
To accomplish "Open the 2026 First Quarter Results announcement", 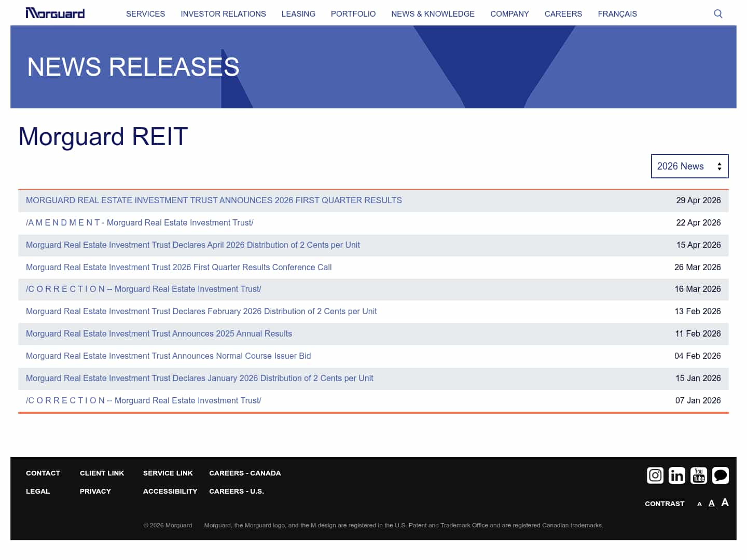I will pos(214,201).
